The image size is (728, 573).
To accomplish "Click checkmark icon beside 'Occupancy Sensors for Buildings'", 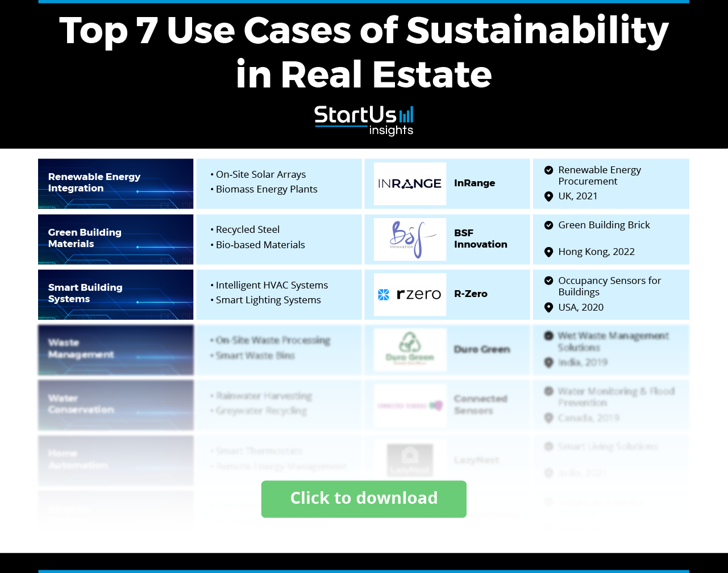I will (548, 281).
